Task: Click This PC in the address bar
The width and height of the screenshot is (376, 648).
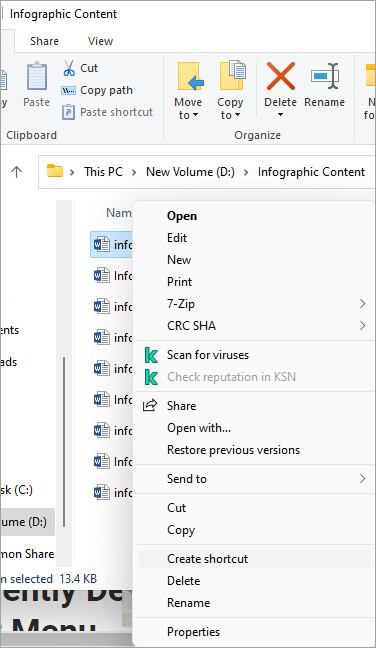Action: (103, 172)
